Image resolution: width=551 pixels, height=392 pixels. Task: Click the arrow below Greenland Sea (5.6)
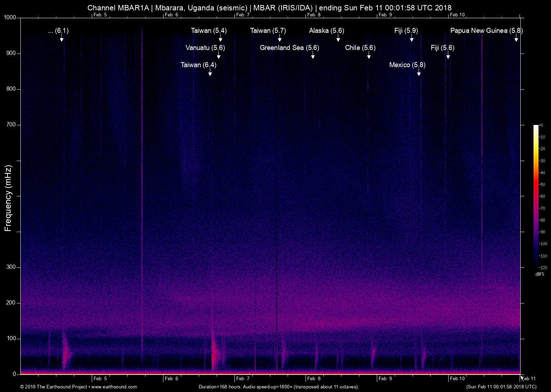tap(313, 56)
